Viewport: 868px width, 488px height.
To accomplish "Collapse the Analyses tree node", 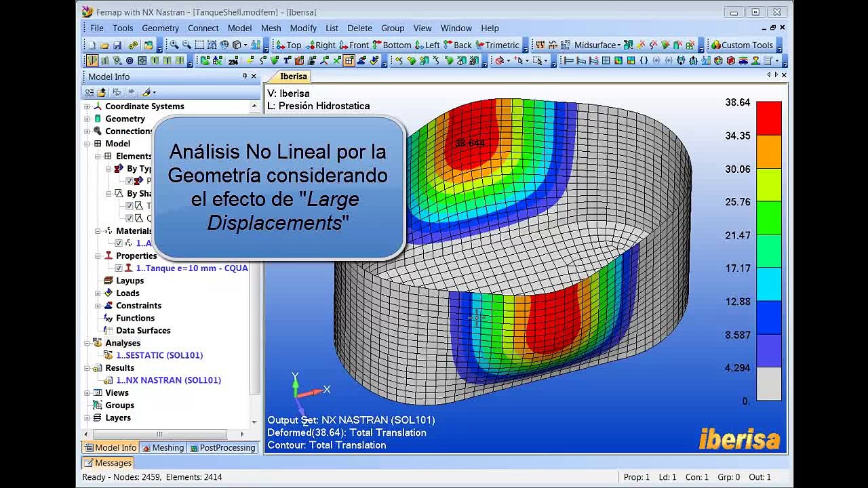I will point(87,343).
